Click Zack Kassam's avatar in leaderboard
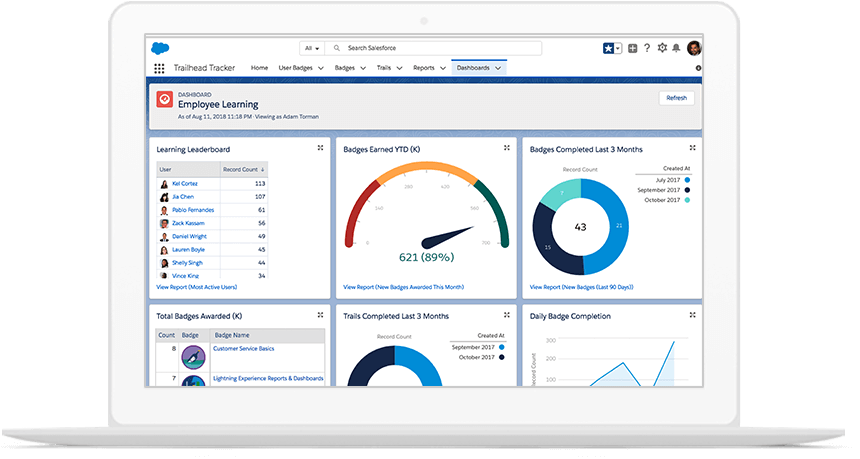The width and height of the screenshot is (860, 459). 164,224
